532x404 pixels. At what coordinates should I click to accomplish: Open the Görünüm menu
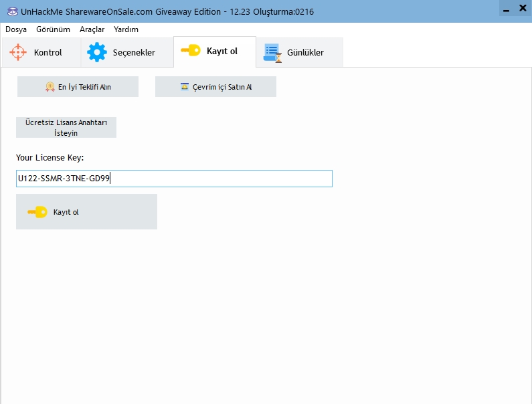tap(54, 29)
